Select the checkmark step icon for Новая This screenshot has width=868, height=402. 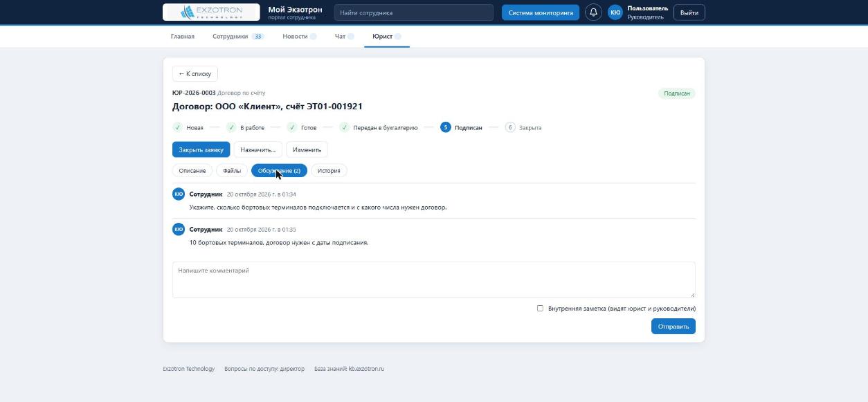point(178,127)
